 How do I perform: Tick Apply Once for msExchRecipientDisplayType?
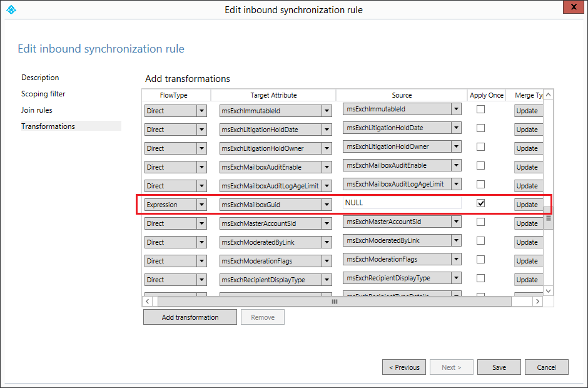pos(480,278)
